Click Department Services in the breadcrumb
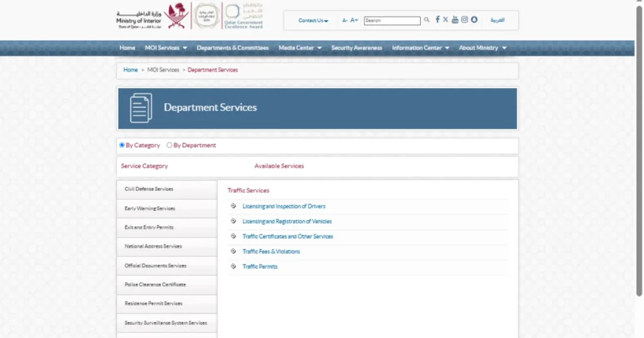This screenshot has width=644, height=338. click(x=213, y=70)
